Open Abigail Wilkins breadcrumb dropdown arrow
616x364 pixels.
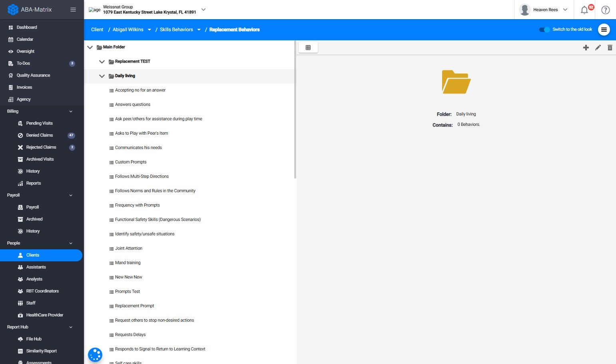coord(150,30)
